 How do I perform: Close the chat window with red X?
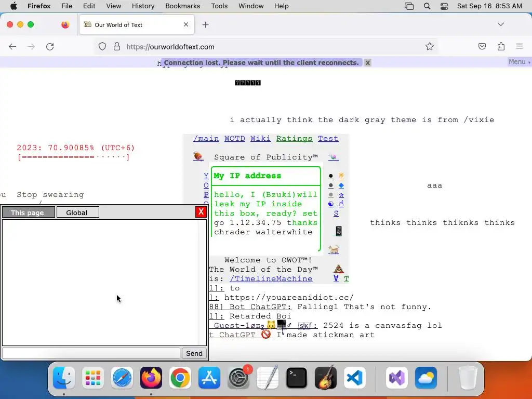pyautogui.click(x=201, y=212)
